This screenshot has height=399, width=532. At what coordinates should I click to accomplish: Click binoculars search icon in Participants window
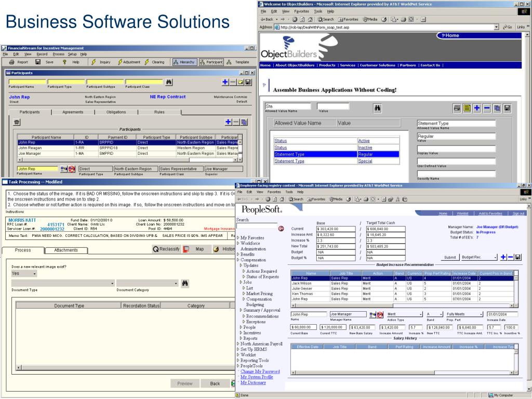point(169,82)
